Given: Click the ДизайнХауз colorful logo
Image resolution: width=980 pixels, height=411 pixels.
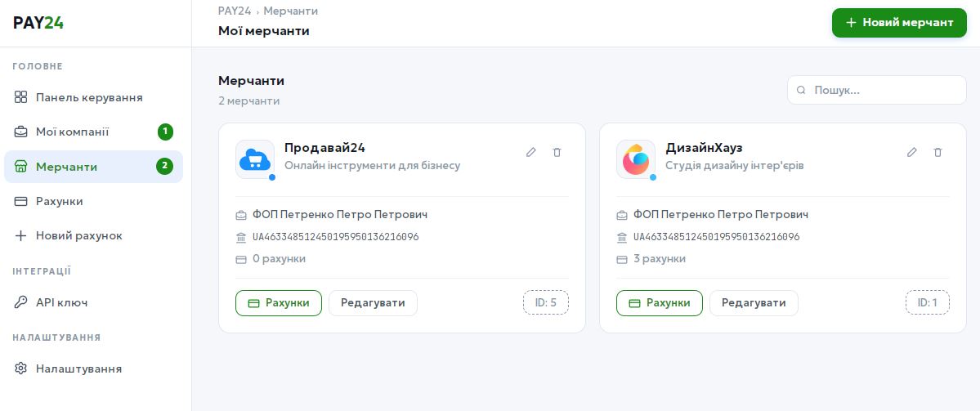Looking at the screenshot, I should [x=636, y=159].
